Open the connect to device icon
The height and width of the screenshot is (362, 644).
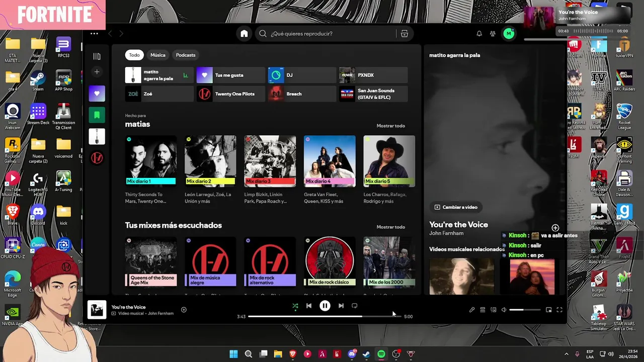coord(494,310)
